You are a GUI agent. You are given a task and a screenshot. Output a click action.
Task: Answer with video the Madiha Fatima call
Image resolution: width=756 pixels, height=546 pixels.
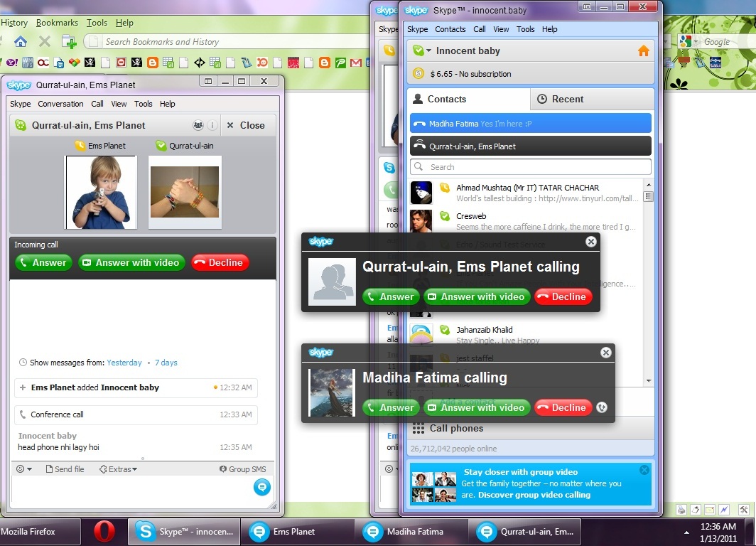[475, 407]
